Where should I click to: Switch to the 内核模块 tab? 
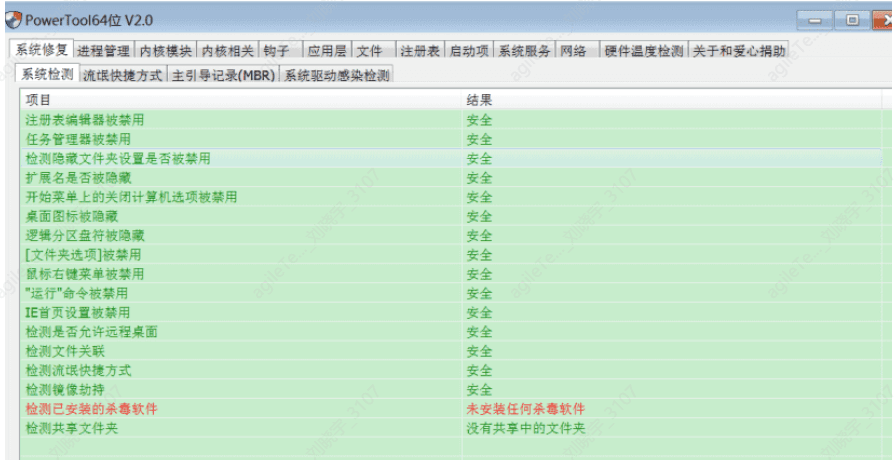tap(165, 51)
